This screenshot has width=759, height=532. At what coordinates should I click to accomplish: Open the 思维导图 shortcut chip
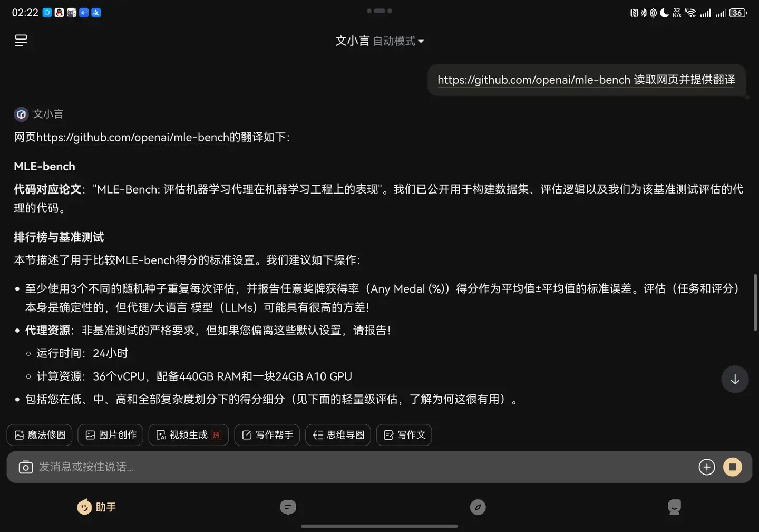click(x=338, y=435)
